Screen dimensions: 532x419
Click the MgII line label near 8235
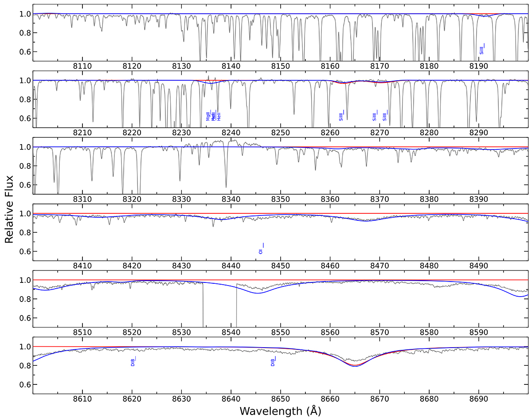[208, 116]
